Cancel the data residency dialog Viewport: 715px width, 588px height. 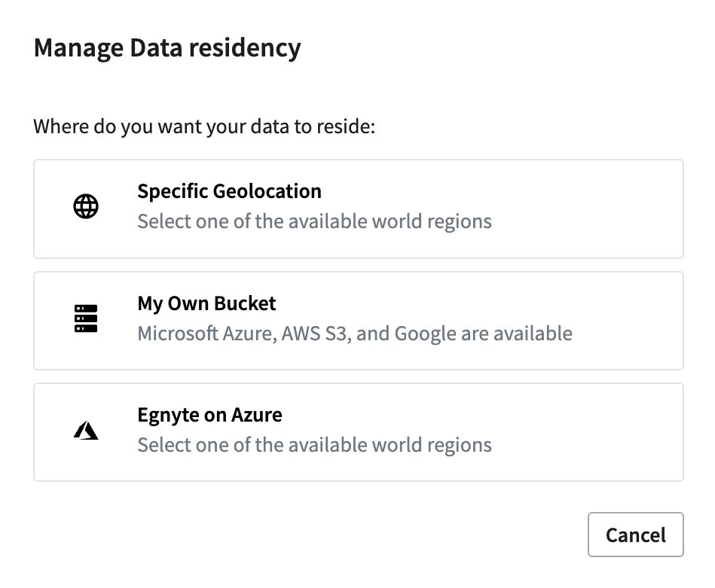click(x=636, y=535)
